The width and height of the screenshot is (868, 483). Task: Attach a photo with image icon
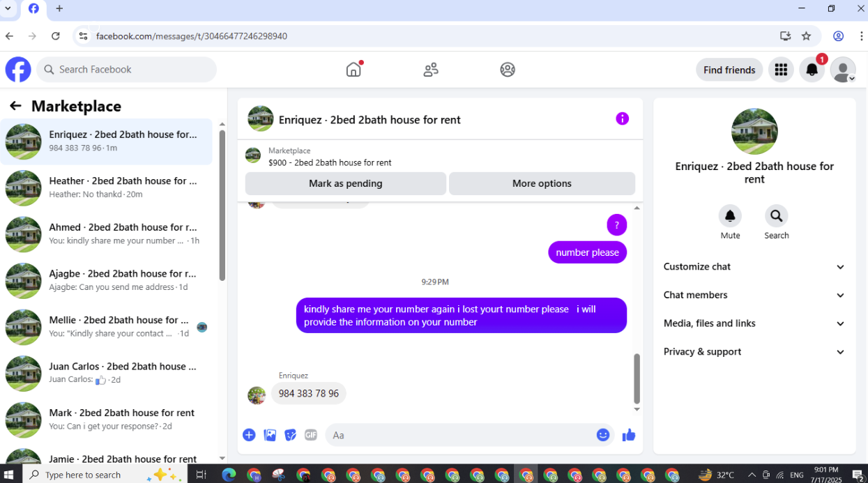(270, 435)
